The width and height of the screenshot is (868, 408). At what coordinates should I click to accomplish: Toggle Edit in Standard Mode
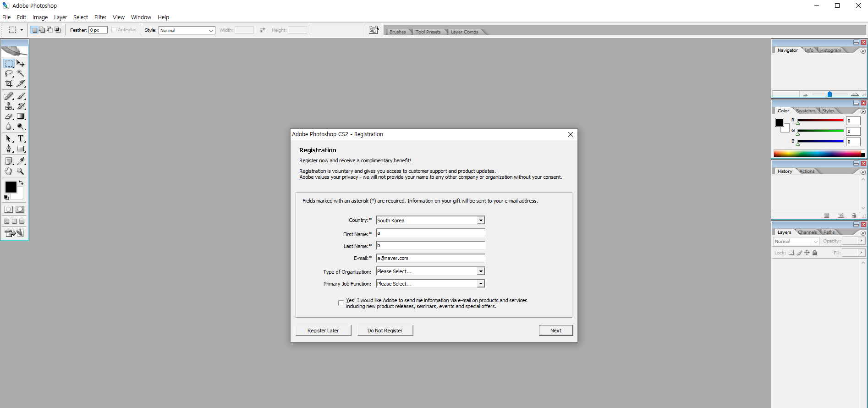click(x=9, y=210)
